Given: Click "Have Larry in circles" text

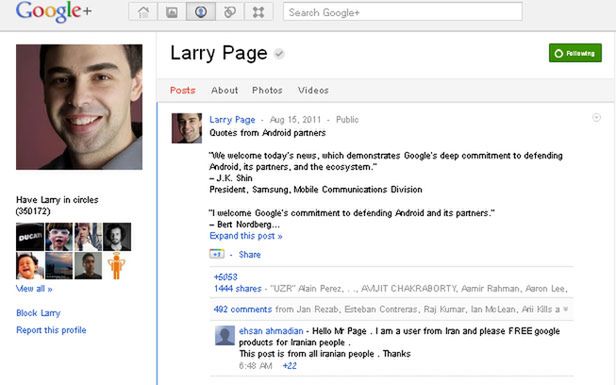Looking at the screenshot, I should 57,200.
